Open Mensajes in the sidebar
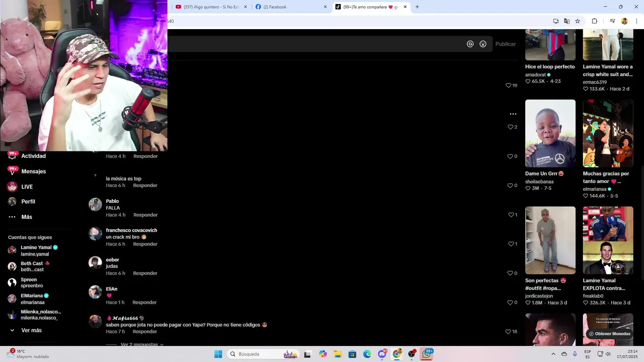The image size is (644, 362). coord(33,171)
